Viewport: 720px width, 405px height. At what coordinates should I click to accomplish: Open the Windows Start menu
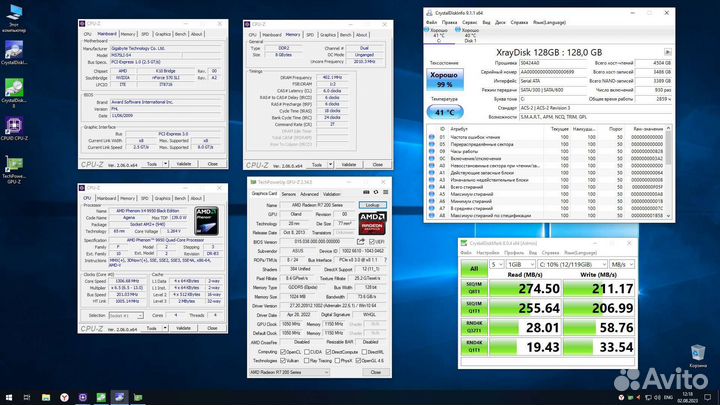[x=9, y=397]
